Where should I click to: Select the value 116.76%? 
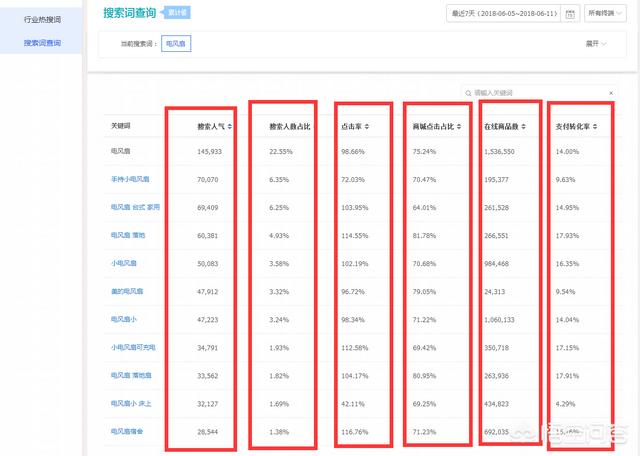[355, 432]
